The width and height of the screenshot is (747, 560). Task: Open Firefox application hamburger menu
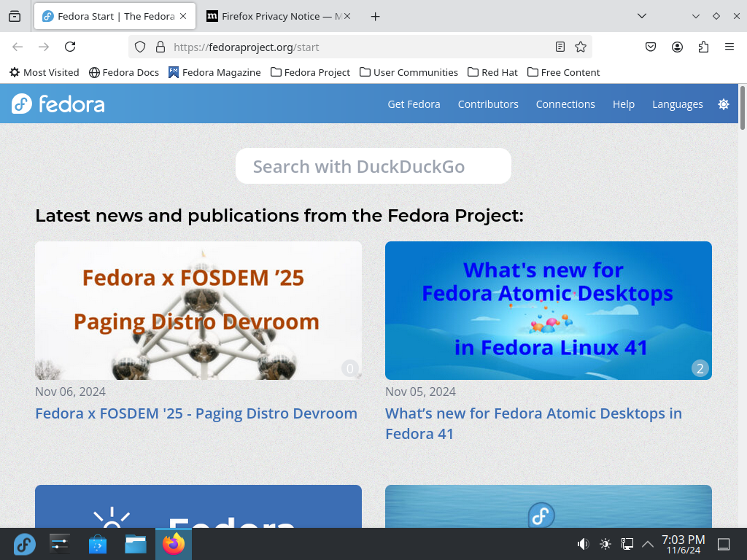point(729,47)
